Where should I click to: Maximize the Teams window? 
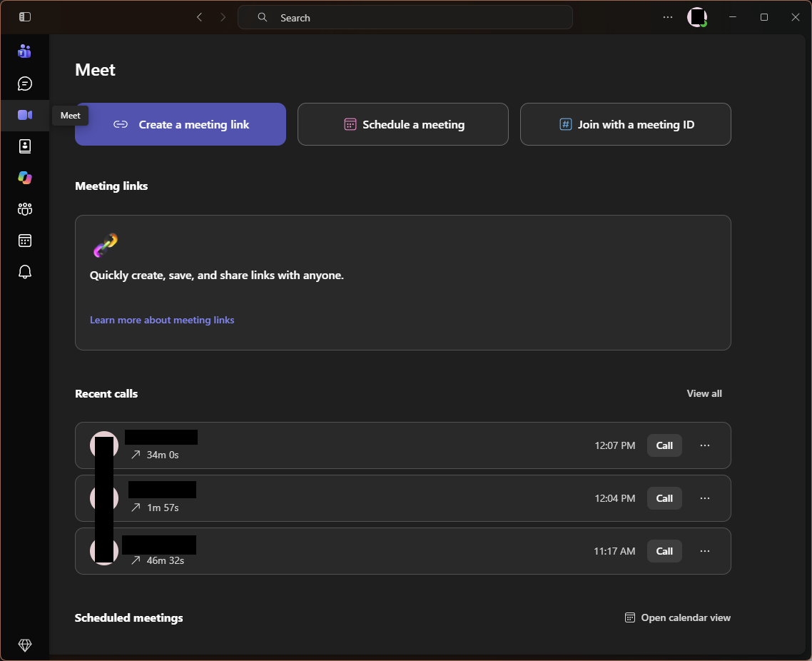pyautogui.click(x=764, y=17)
